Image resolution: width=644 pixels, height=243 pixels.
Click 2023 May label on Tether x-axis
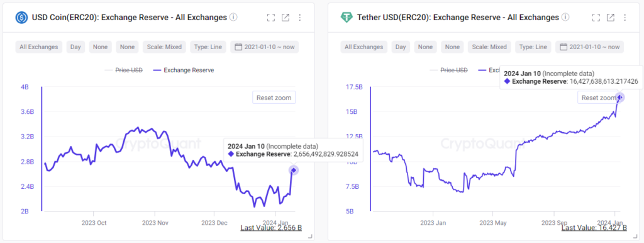[492, 223]
